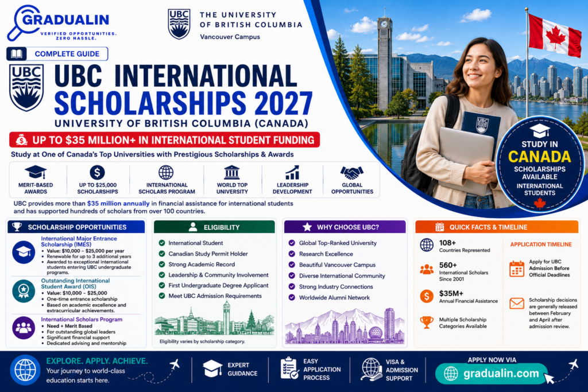The image size is (588, 392).
Task: Click the checkmark beside Global Top-Ranked University
Action: click(x=292, y=243)
